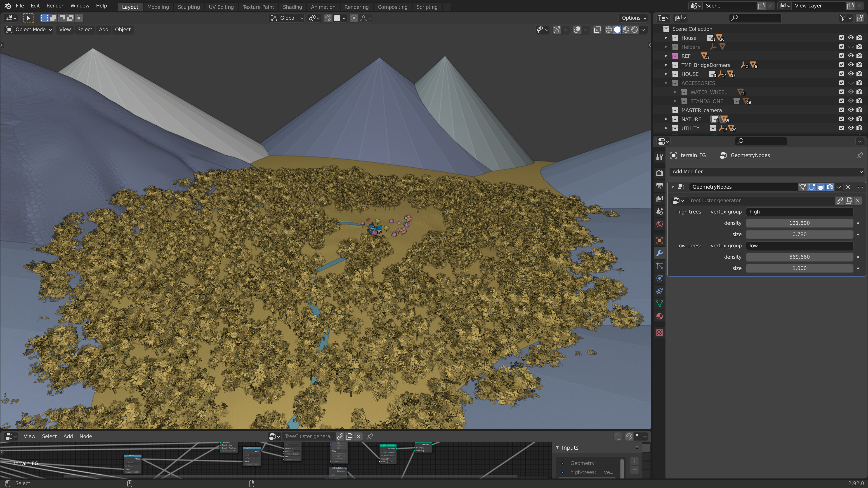Disable render for UTILITY collection

tap(860, 128)
